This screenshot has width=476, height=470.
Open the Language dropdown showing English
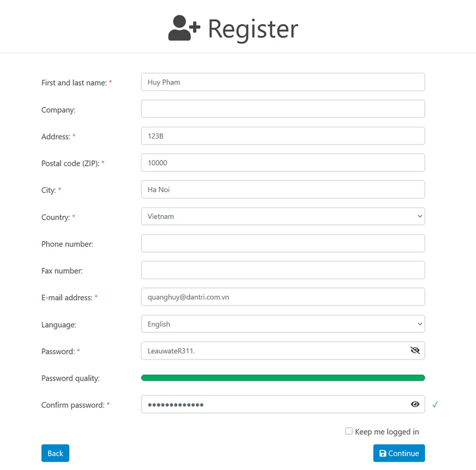(x=283, y=324)
